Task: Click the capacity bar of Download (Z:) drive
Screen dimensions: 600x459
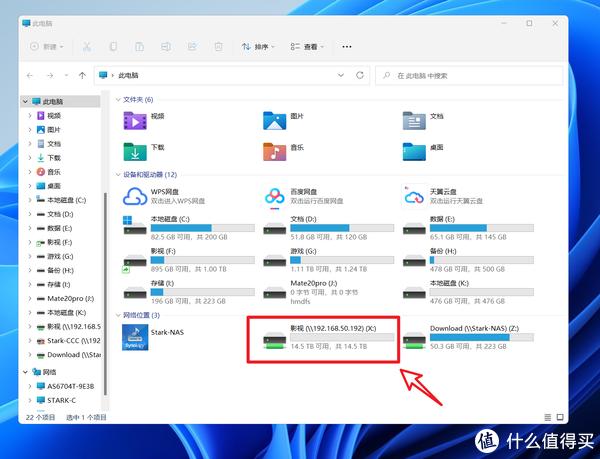Action: pyautogui.click(x=482, y=337)
